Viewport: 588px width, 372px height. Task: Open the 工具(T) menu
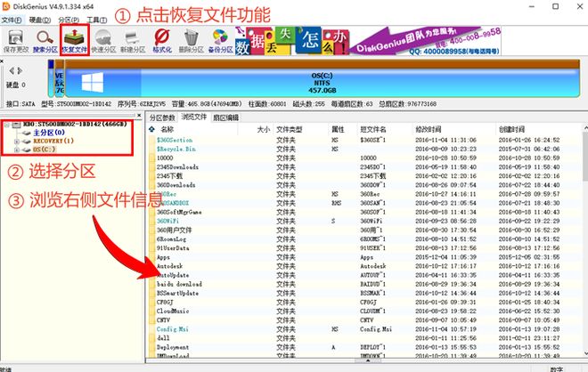click(97, 20)
